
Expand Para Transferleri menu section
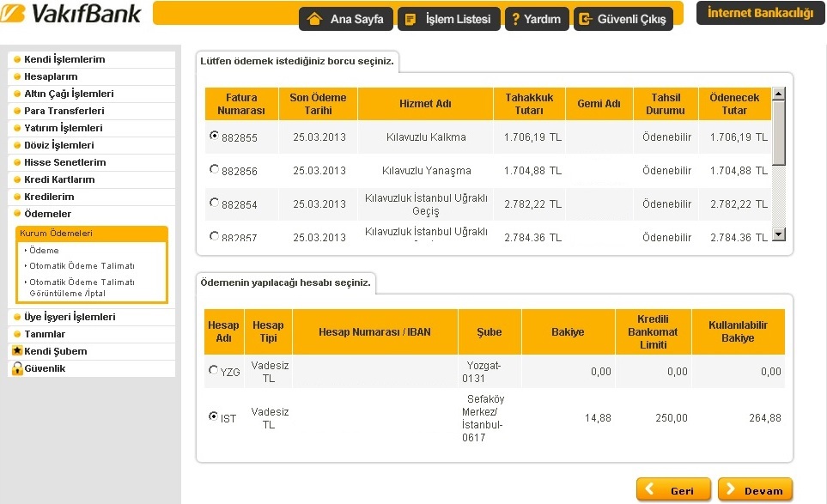64,111
